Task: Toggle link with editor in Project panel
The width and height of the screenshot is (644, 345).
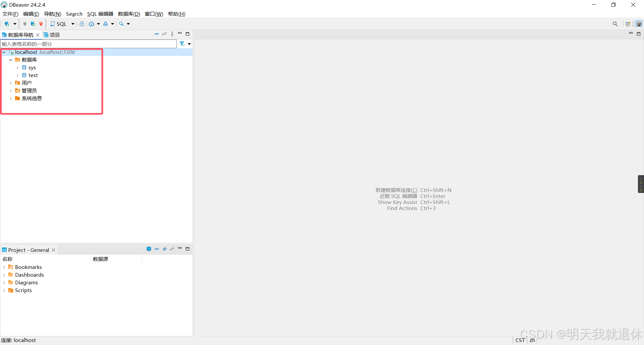Action: coord(172,249)
